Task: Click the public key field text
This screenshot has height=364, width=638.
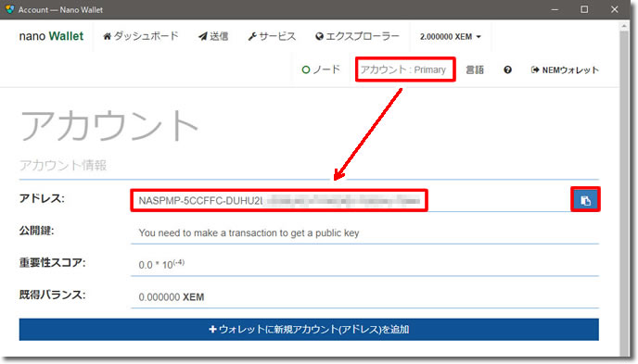Action: (249, 232)
